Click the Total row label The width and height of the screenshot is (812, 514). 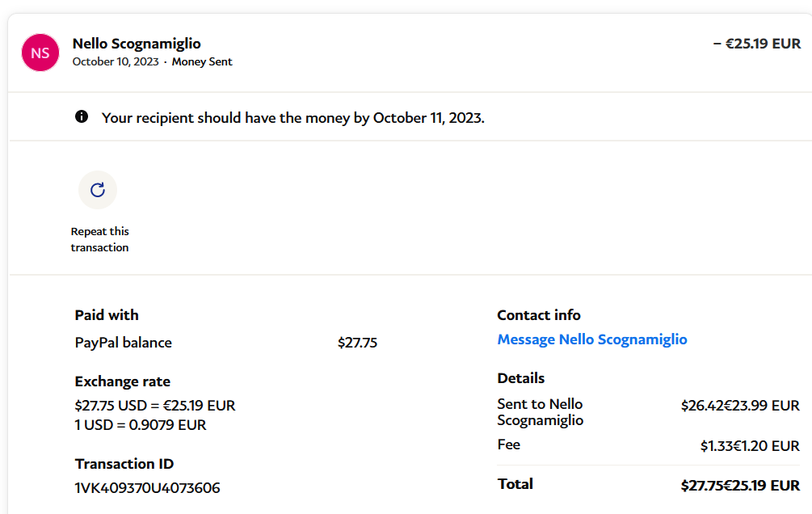point(515,484)
